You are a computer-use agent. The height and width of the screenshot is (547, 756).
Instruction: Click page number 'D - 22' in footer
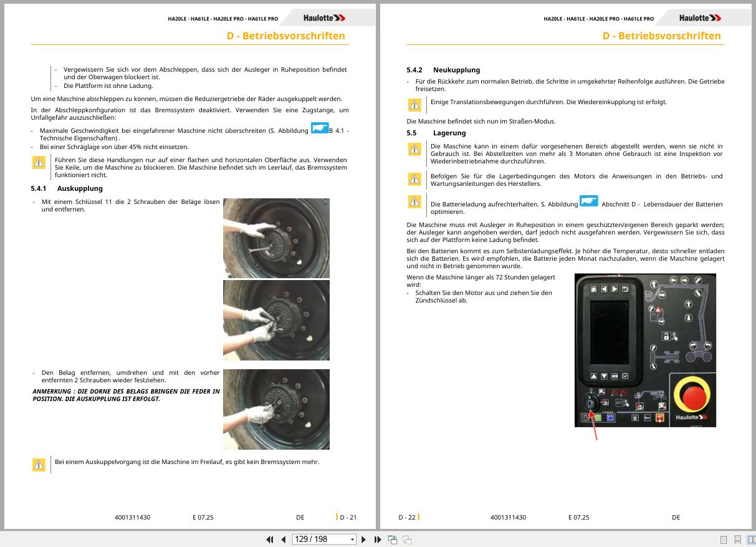coord(407,517)
